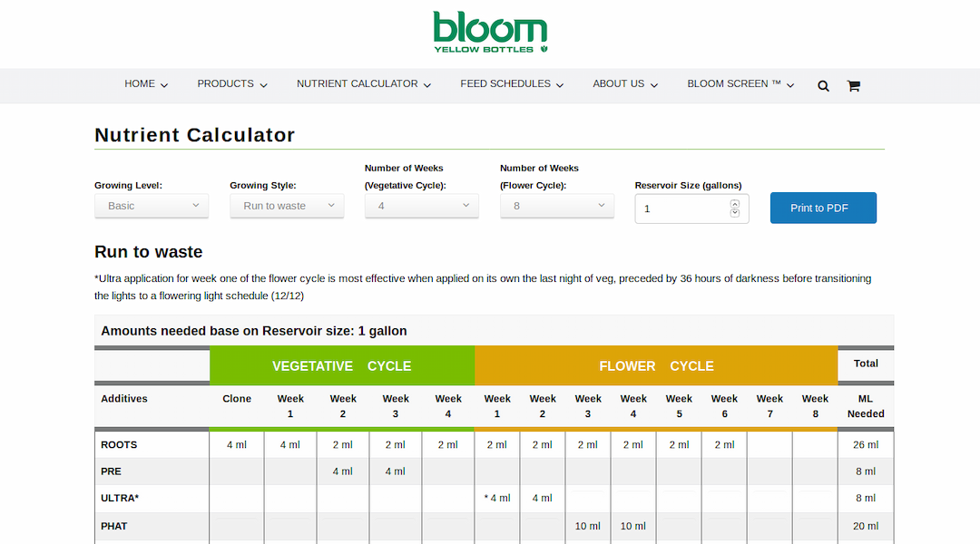Open the NUTRIENT CALCULATOR menu
The height and width of the screenshot is (544, 980).
[x=363, y=84]
